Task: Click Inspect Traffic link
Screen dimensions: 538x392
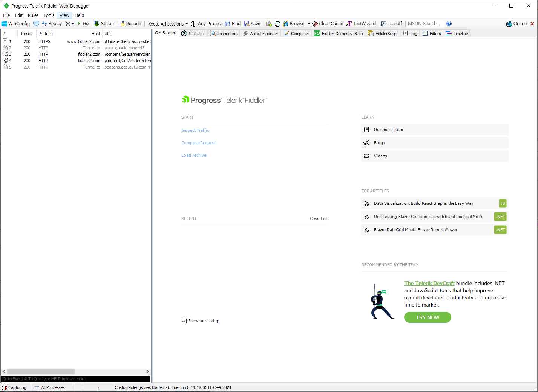Action: click(x=195, y=130)
